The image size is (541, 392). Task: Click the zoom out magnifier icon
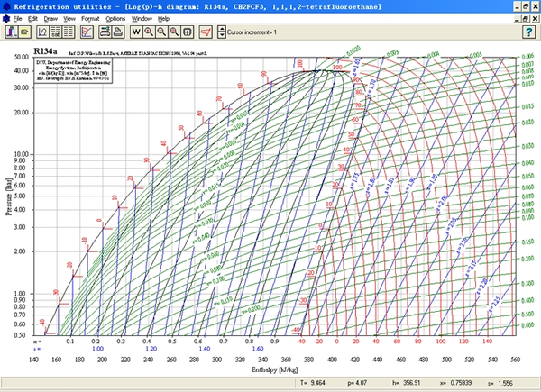coord(161,32)
